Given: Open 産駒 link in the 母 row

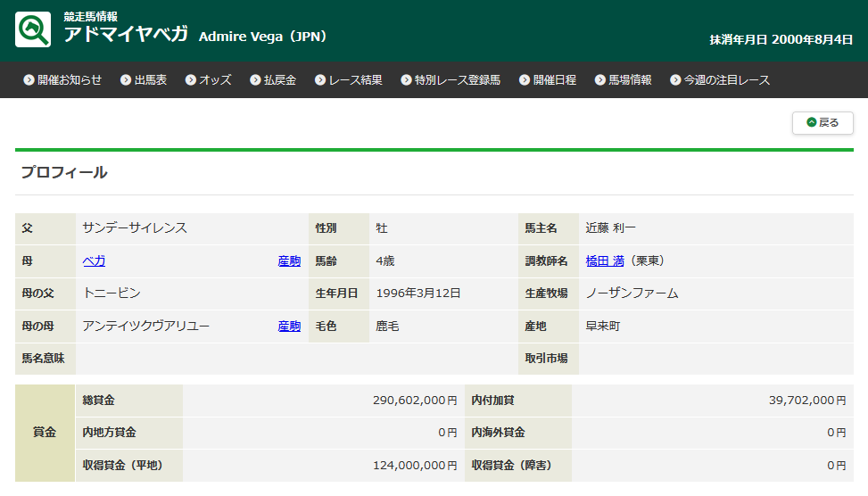Looking at the screenshot, I should 289,260.
